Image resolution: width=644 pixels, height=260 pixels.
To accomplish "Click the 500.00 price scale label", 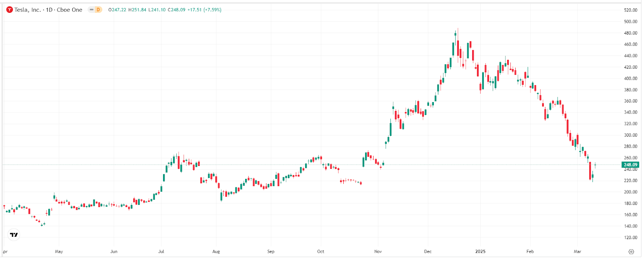I will (x=630, y=22).
